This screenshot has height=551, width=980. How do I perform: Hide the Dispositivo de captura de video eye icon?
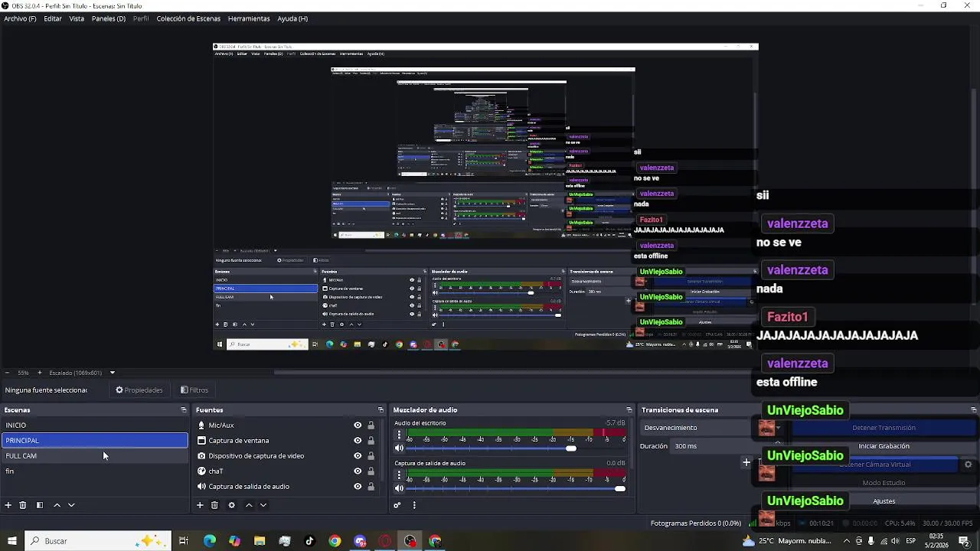(x=358, y=456)
